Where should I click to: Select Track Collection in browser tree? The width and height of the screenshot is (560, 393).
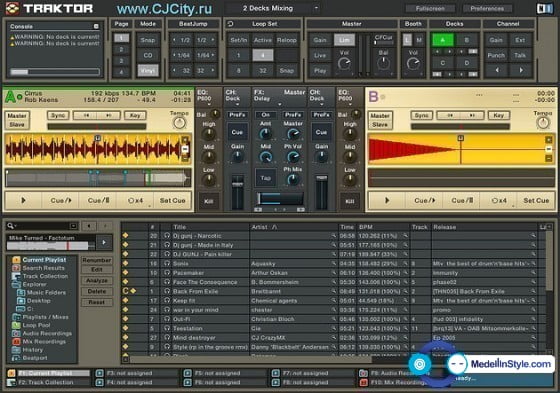tap(45, 276)
